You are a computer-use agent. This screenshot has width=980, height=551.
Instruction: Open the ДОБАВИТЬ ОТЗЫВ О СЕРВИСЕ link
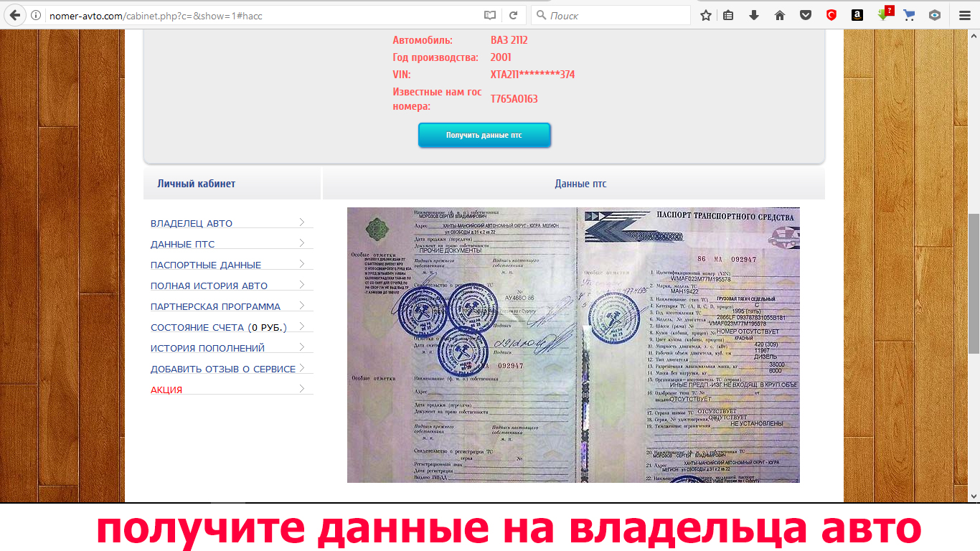[222, 369]
